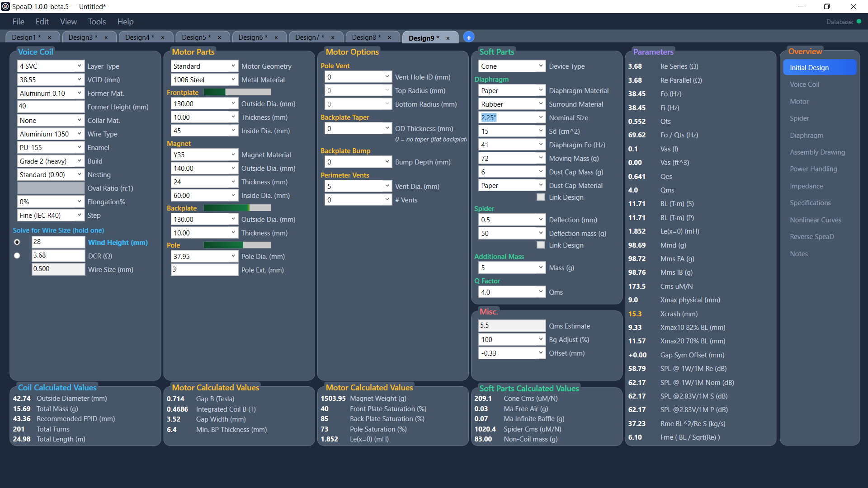
Task: Enable Diaphragm Link Design checkbox
Action: tap(540, 197)
